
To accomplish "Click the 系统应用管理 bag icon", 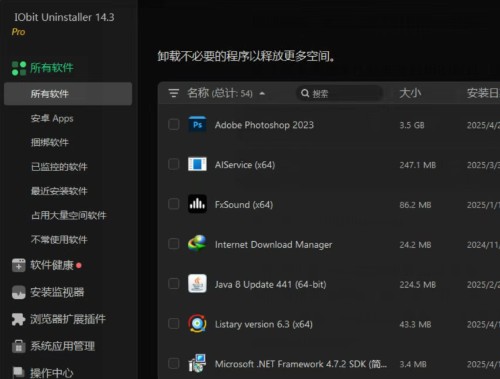I will click(19, 346).
